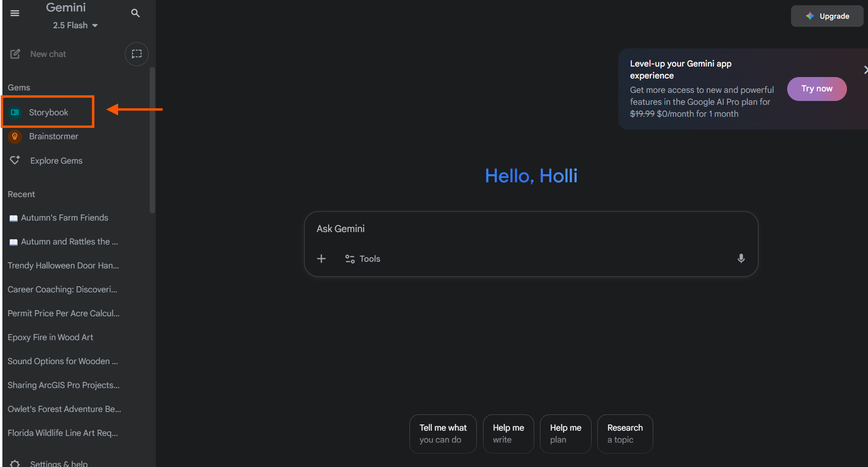Viewport: 868px width, 467px height.
Task: Open Autumn's Farm Friends chat
Action: [x=65, y=218]
